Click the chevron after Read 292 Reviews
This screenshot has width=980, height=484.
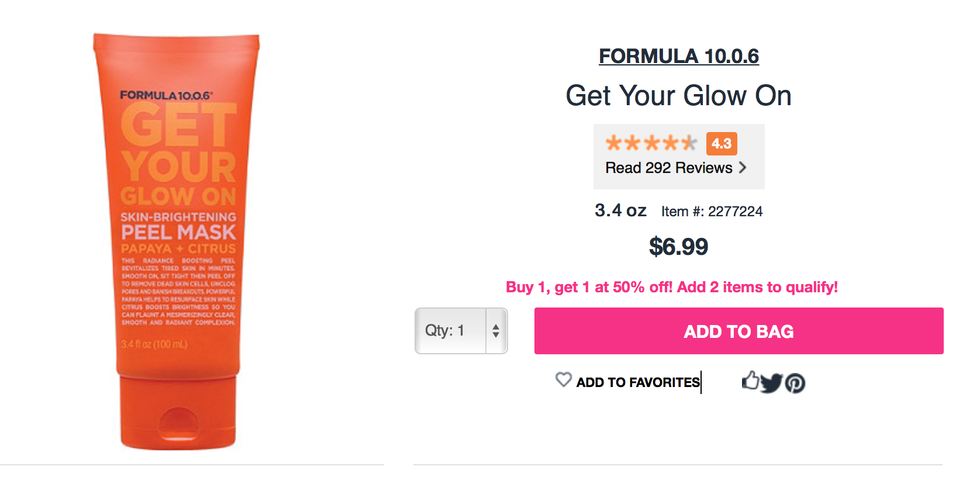coord(743,168)
